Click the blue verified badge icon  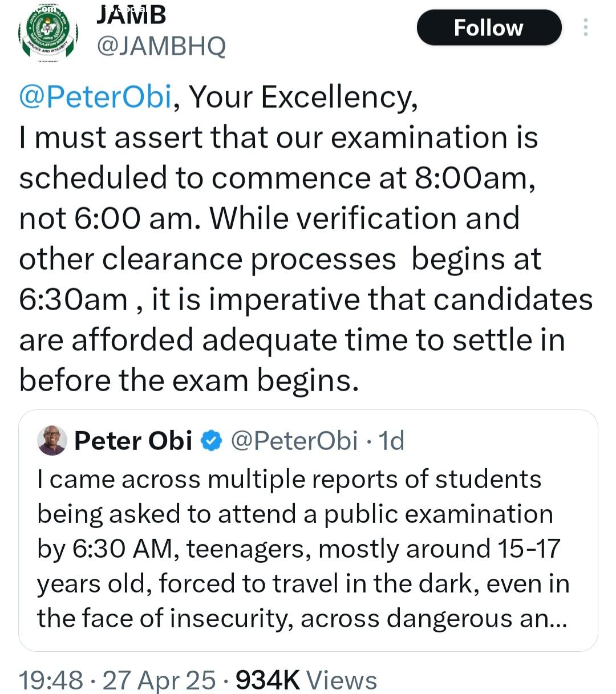(x=211, y=441)
